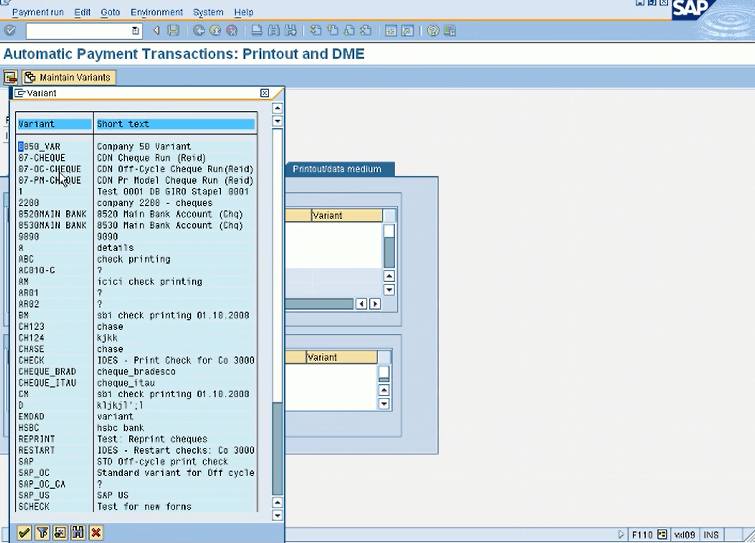The height and width of the screenshot is (543, 755).
Task: Select the SAP_OC_CA variant
Action: [x=136, y=484]
